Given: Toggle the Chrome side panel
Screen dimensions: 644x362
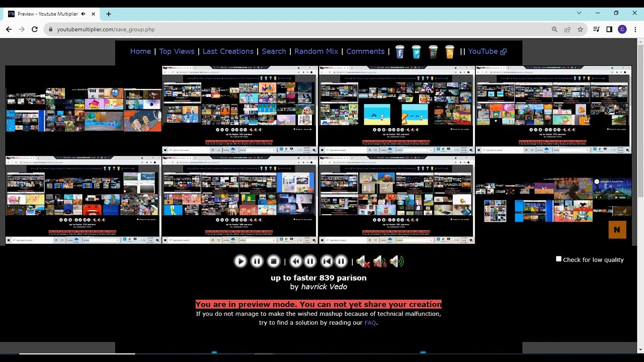Looking at the screenshot, I should point(609,29).
